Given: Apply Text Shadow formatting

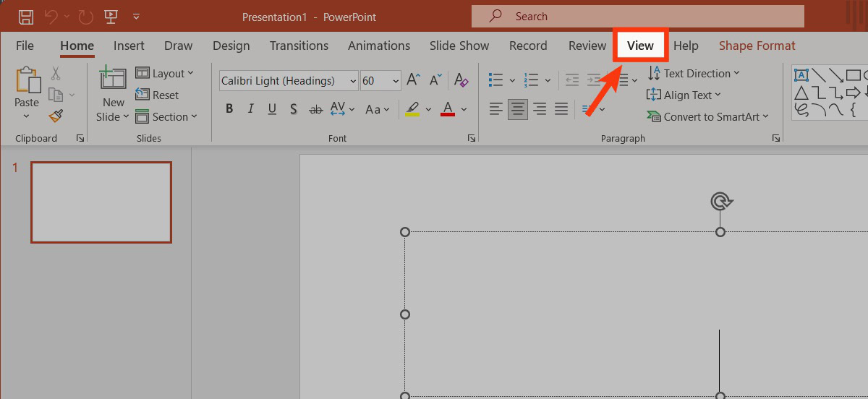Looking at the screenshot, I should click(x=293, y=109).
